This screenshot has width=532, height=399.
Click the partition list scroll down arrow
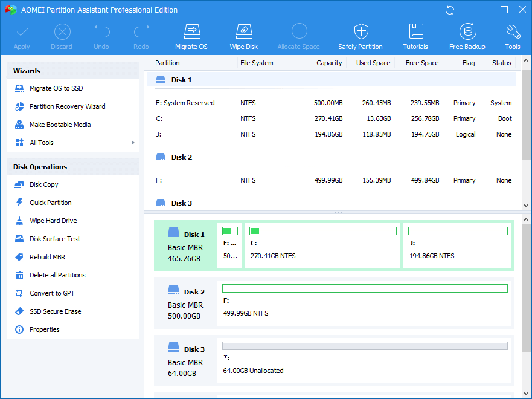point(526,206)
